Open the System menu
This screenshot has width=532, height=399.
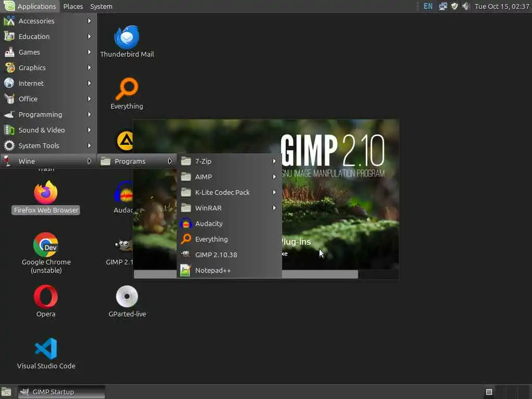[101, 6]
